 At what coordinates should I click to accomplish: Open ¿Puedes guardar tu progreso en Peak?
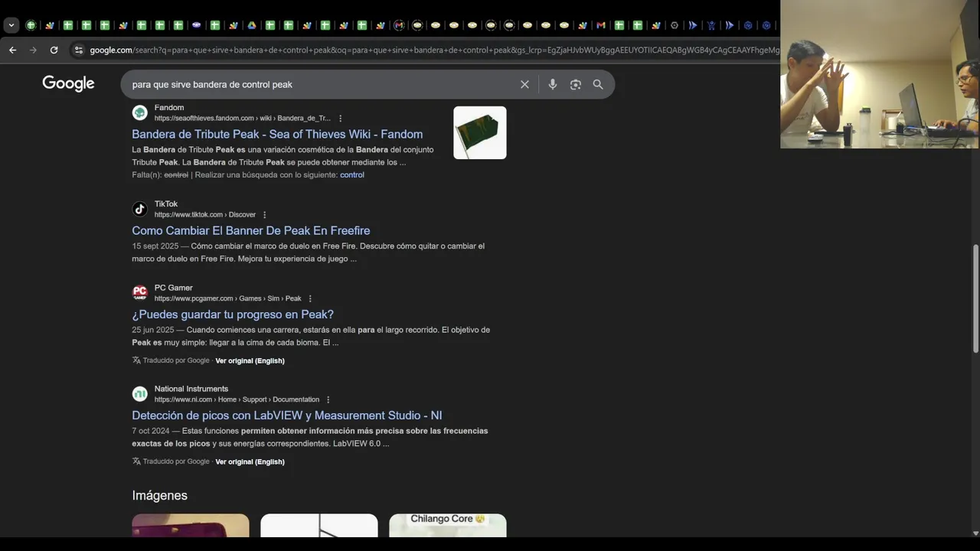[233, 315]
